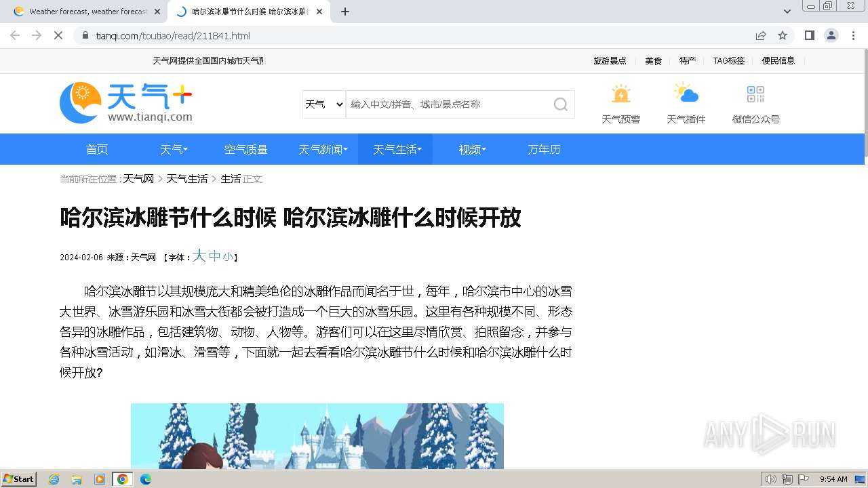Screen dimensions: 868x488
Task: Click the 美食 top link
Action: 653,60
